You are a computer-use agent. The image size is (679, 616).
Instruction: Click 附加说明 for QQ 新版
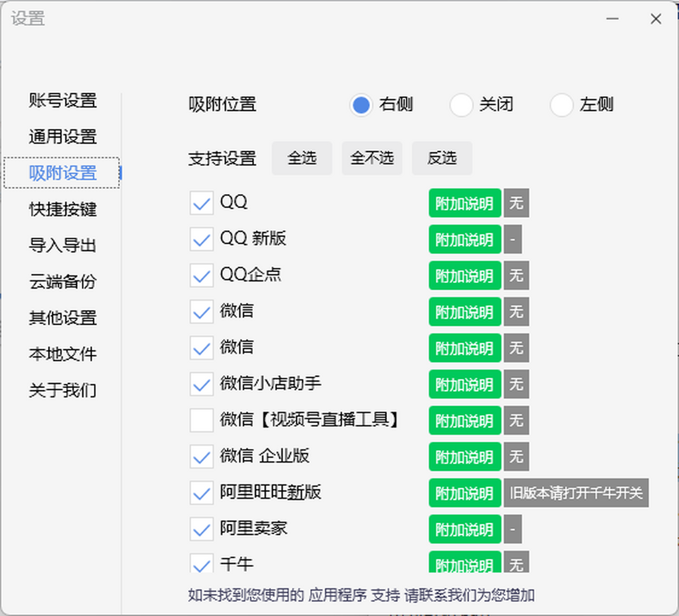coord(465,239)
